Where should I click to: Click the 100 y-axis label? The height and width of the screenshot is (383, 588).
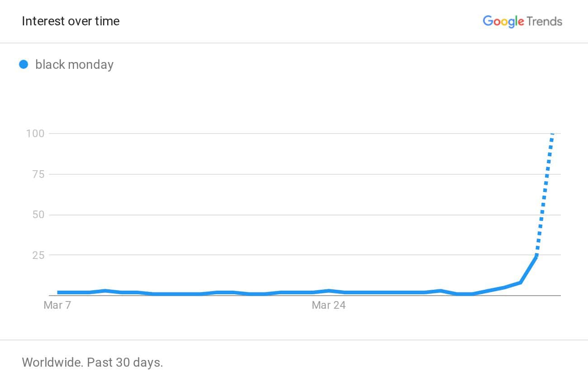(x=36, y=134)
